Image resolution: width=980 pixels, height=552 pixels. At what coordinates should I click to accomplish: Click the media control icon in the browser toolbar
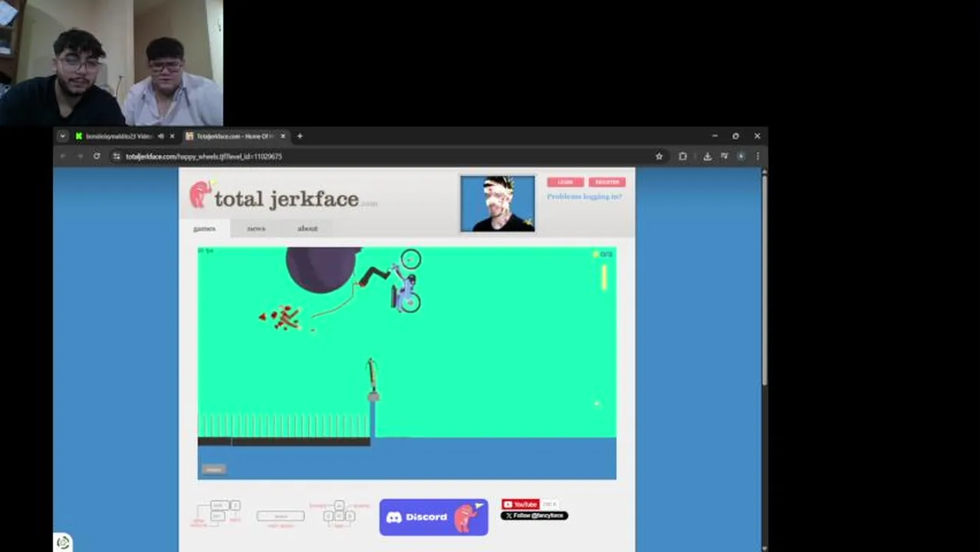tap(724, 156)
